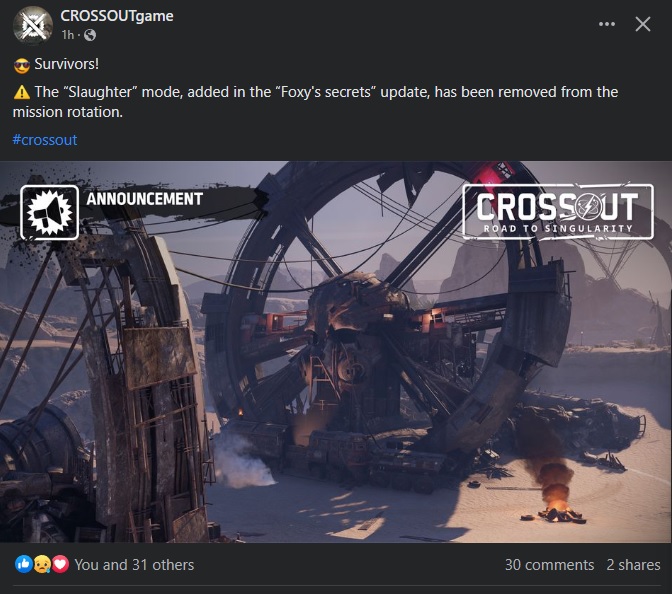This screenshot has width=672, height=594.
Task: Close the post viewer with X
Action: point(643,24)
